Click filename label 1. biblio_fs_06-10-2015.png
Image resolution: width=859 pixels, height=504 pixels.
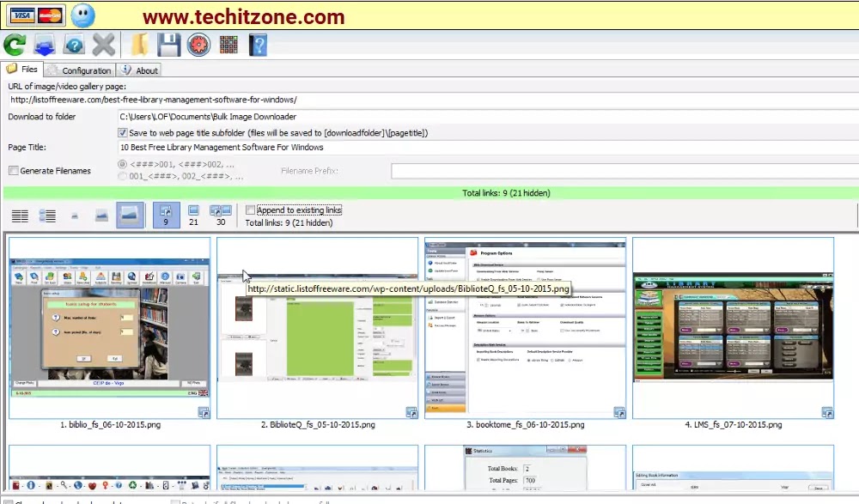pyautogui.click(x=110, y=424)
